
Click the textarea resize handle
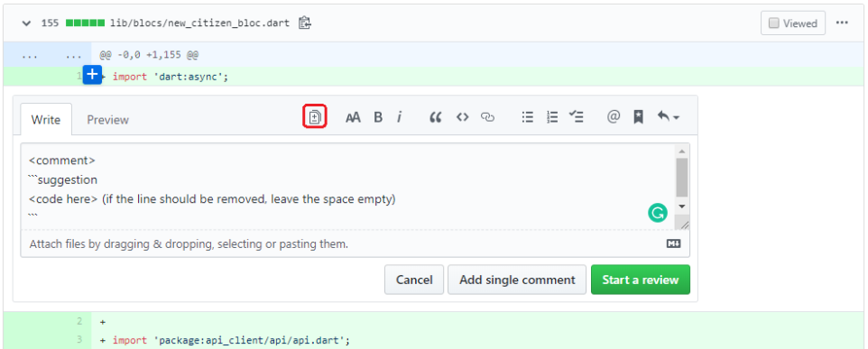pyautogui.click(x=684, y=225)
